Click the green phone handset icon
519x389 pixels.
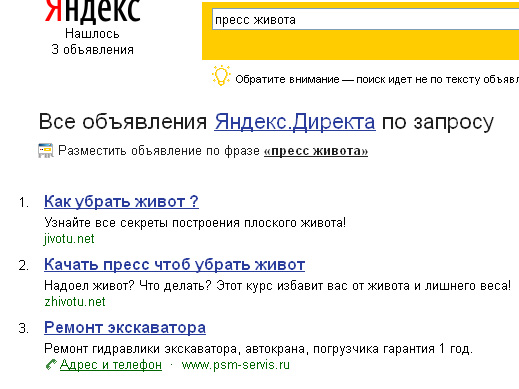[x=51, y=365]
